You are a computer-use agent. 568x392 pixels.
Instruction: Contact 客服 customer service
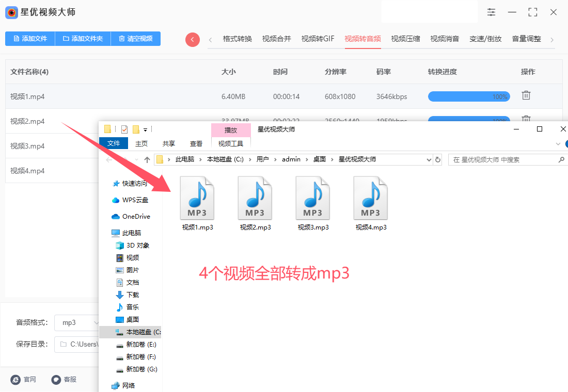pos(64,379)
